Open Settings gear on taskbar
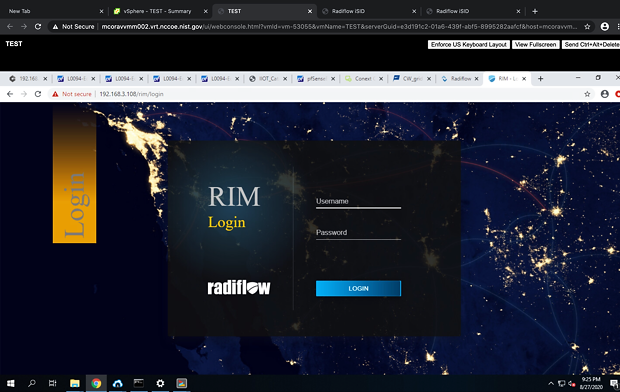Screen dimensions: 620x392 point(160,383)
